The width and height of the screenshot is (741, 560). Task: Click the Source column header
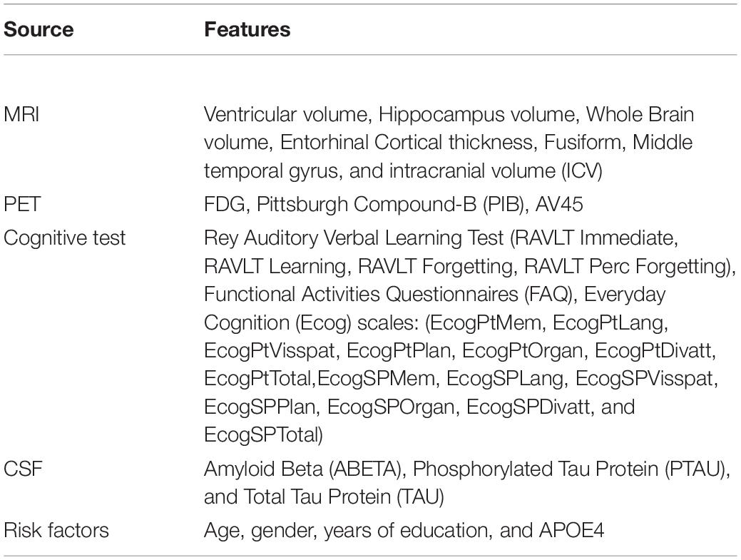pyautogui.click(x=39, y=30)
